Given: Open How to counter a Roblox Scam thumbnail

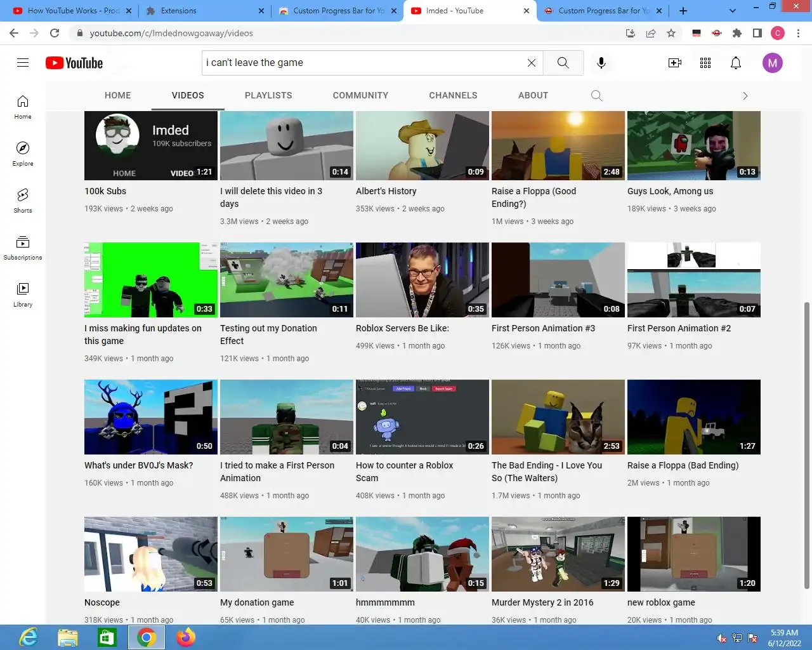Looking at the screenshot, I should coord(422,417).
